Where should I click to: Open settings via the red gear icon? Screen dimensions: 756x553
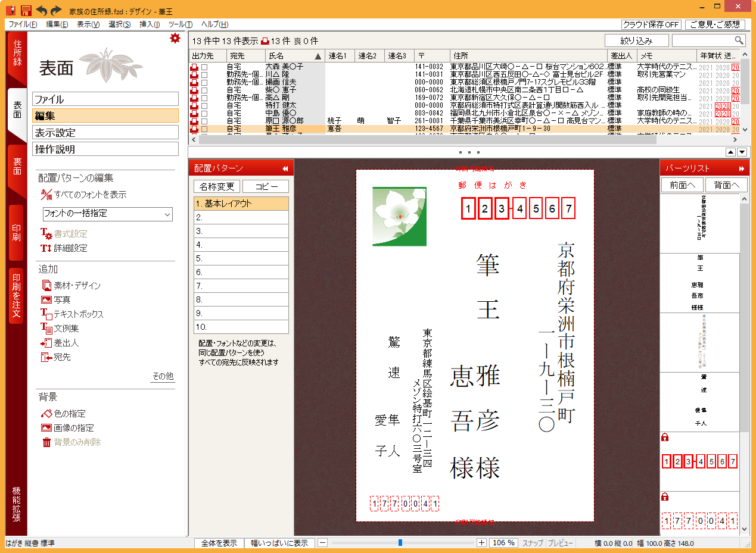pos(175,38)
